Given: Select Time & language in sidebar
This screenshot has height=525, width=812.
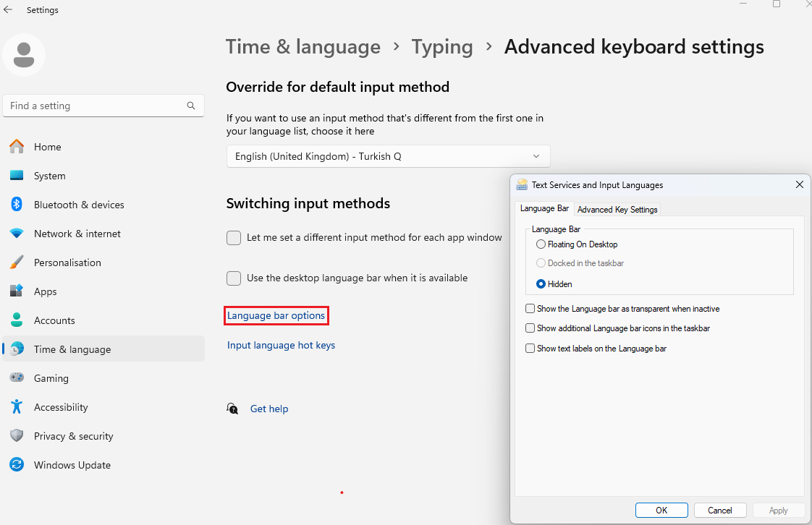Looking at the screenshot, I should 103,349.
